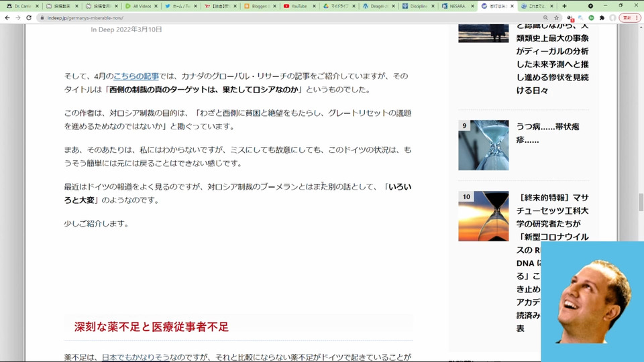Close the Blogger tab
Image resolution: width=644 pixels, height=362 pixels.
pyautogui.click(x=275, y=6)
